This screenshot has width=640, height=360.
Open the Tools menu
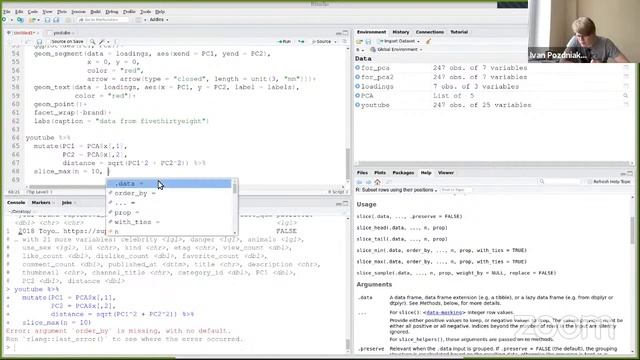[x=145, y=12]
